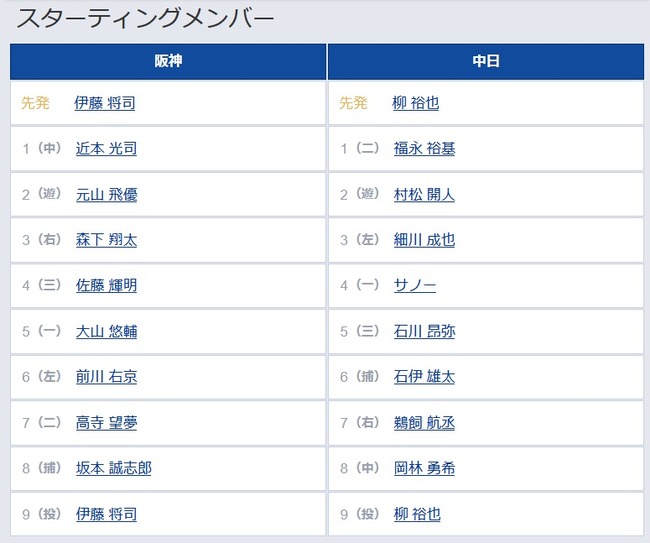Click 前川 右京 player name
The width and height of the screenshot is (650, 543).
[x=106, y=377]
